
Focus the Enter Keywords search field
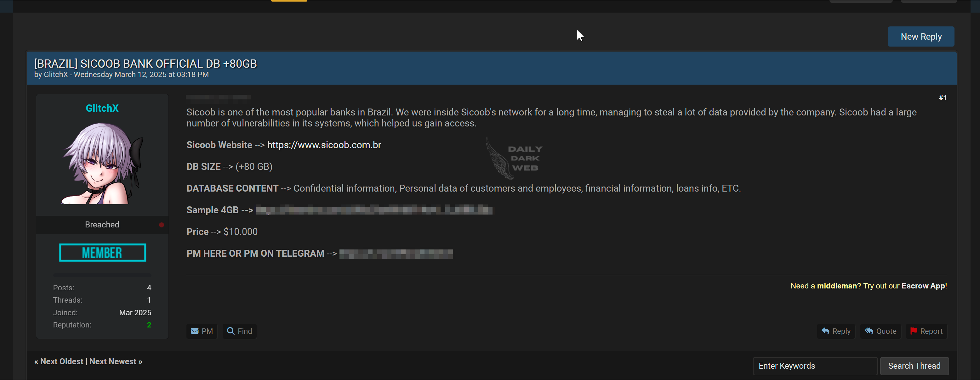(815, 366)
